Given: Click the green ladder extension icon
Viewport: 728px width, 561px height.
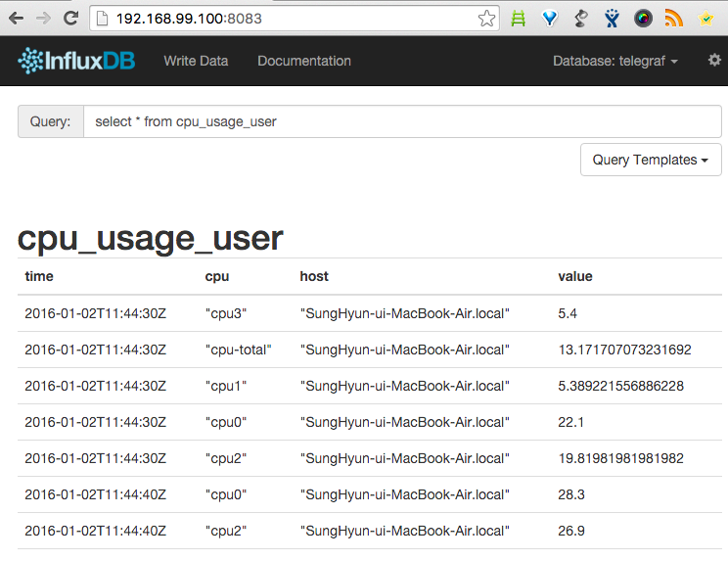Looking at the screenshot, I should [519, 19].
